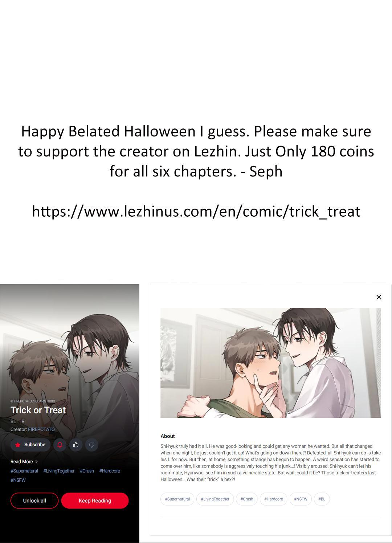392x543 pixels.
Task: Click the #LivingTogether chip in About panel
Action: coord(215,499)
